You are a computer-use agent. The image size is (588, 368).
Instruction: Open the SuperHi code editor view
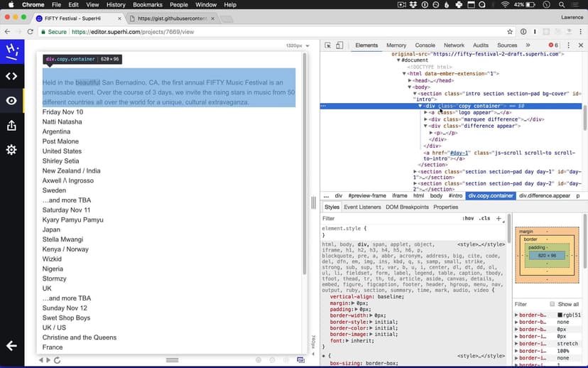(x=11, y=76)
